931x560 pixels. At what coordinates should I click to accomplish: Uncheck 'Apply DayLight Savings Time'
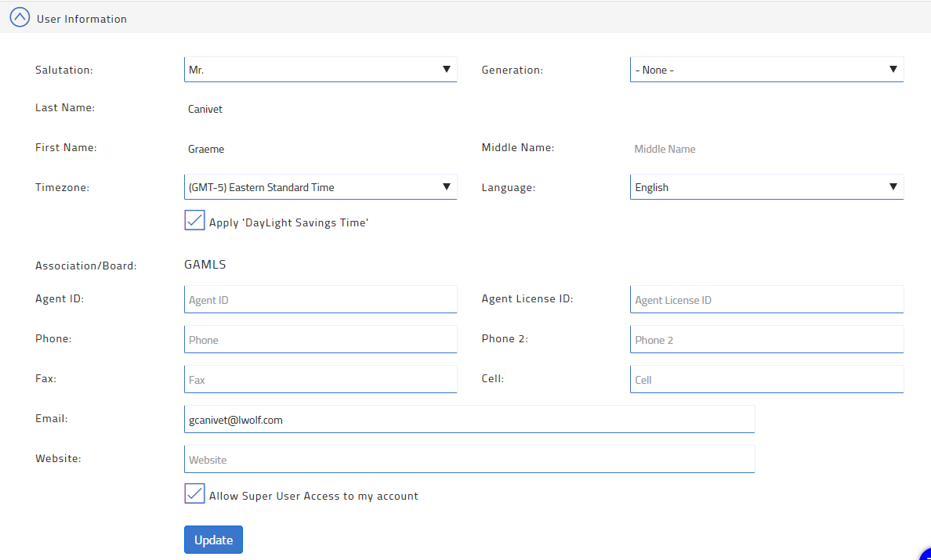click(194, 220)
